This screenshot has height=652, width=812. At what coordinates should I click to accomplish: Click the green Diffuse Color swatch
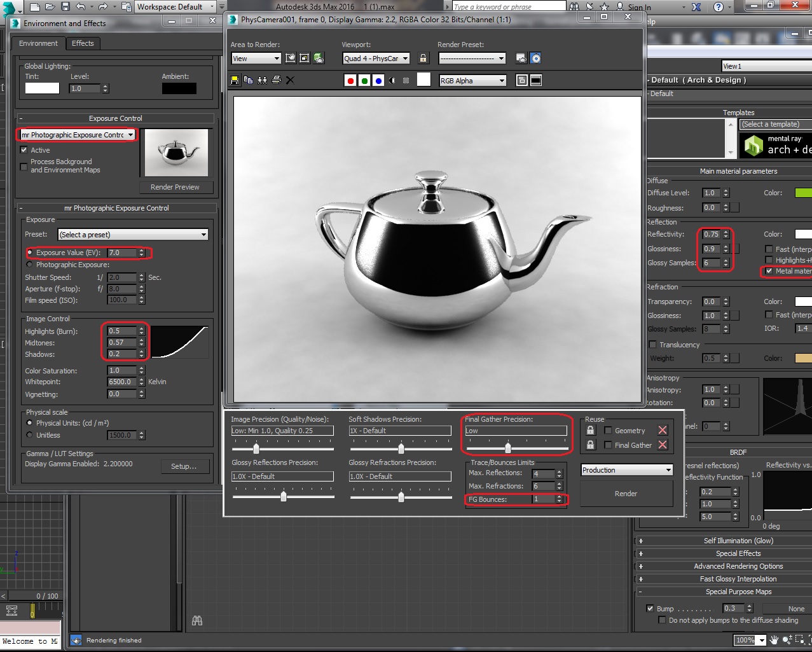tap(804, 193)
